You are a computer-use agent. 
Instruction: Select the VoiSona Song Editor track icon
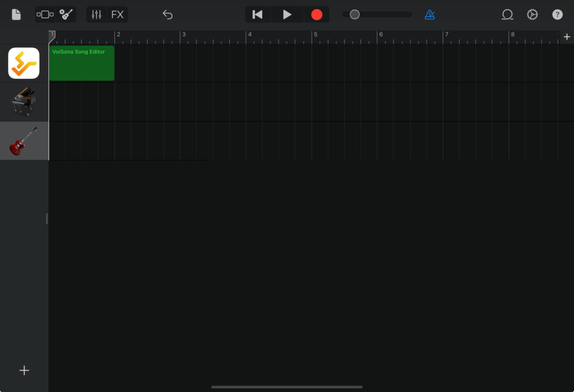pyautogui.click(x=24, y=63)
